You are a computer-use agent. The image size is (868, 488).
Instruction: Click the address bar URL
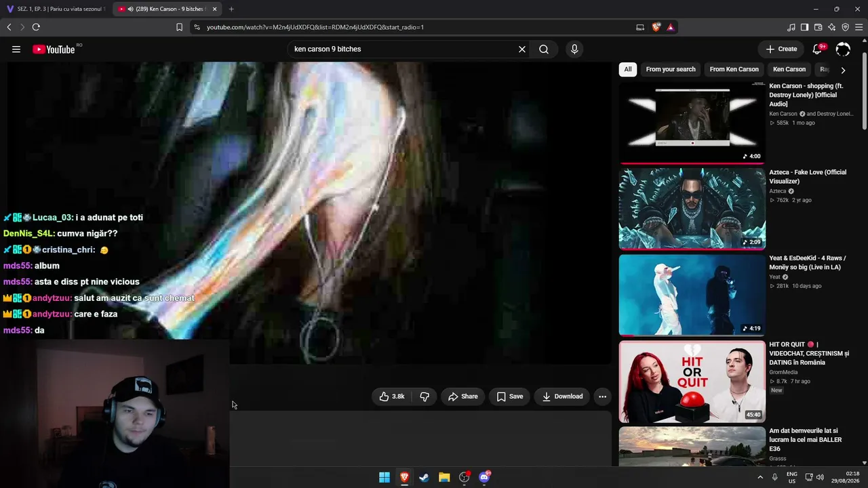315,27
